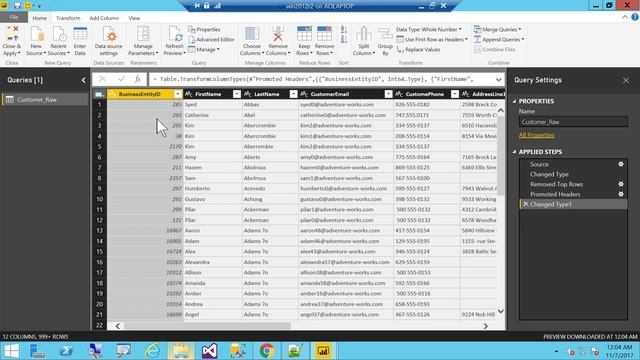Confirm formula with checkmark icon
The width and height of the screenshot is (640, 360).
(121, 79)
